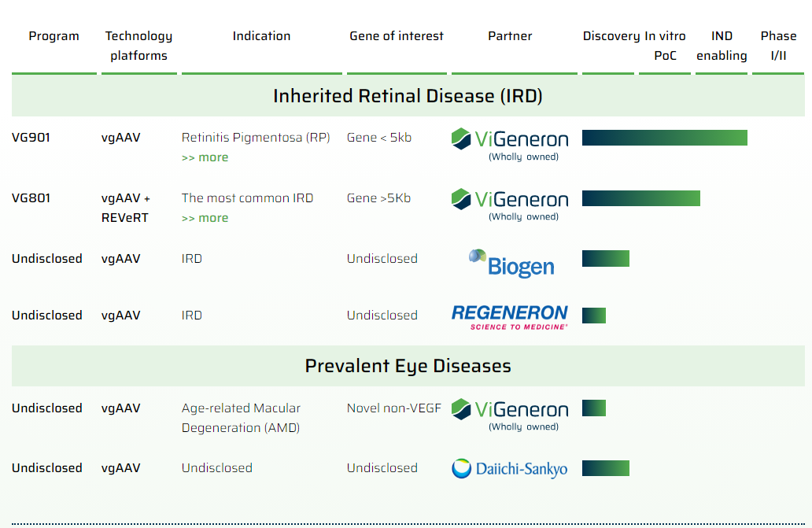This screenshot has width=812, height=528.
Task: Expand more details under most common IRD
Action: click(205, 218)
